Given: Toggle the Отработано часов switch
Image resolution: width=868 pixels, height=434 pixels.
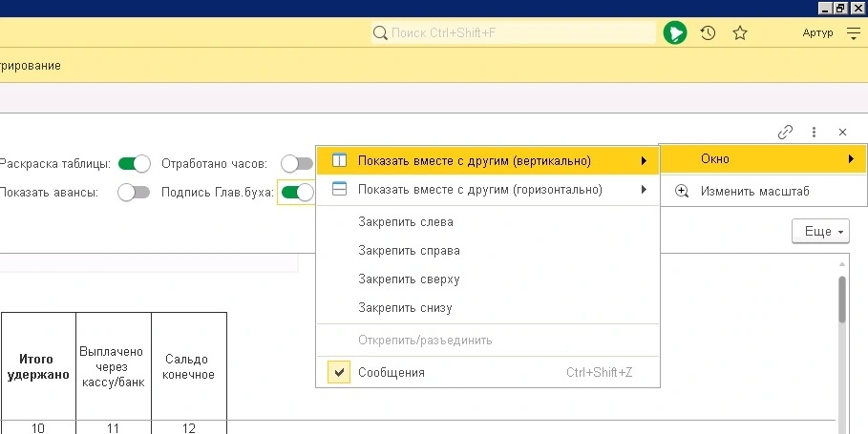Looking at the screenshot, I should 290,163.
